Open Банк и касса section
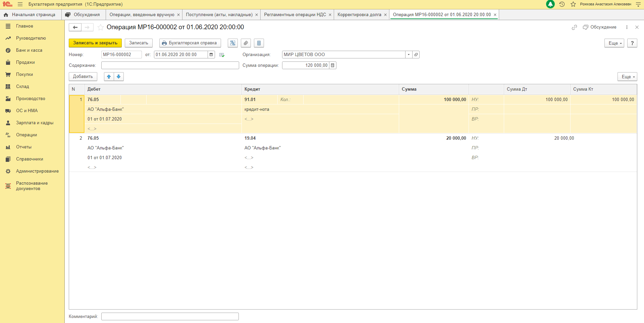This screenshot has height=323, width=644. [x=32, y=50]
